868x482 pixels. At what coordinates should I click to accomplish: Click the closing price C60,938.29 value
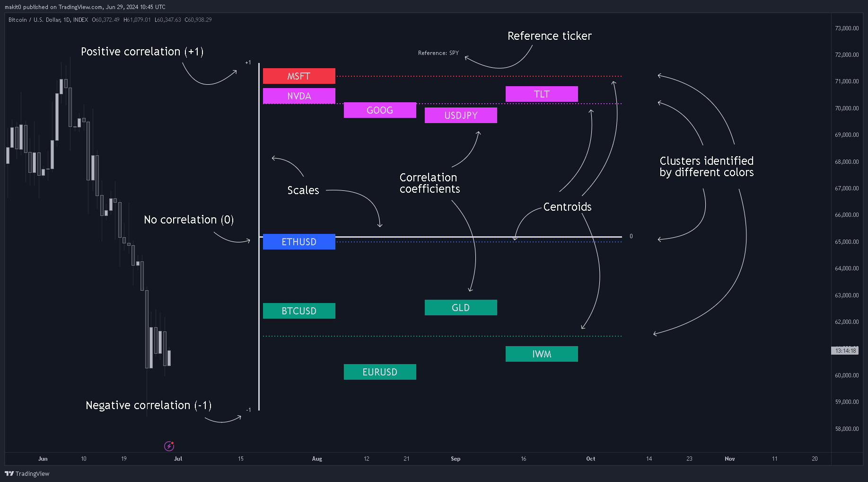[x=198, y=20]
